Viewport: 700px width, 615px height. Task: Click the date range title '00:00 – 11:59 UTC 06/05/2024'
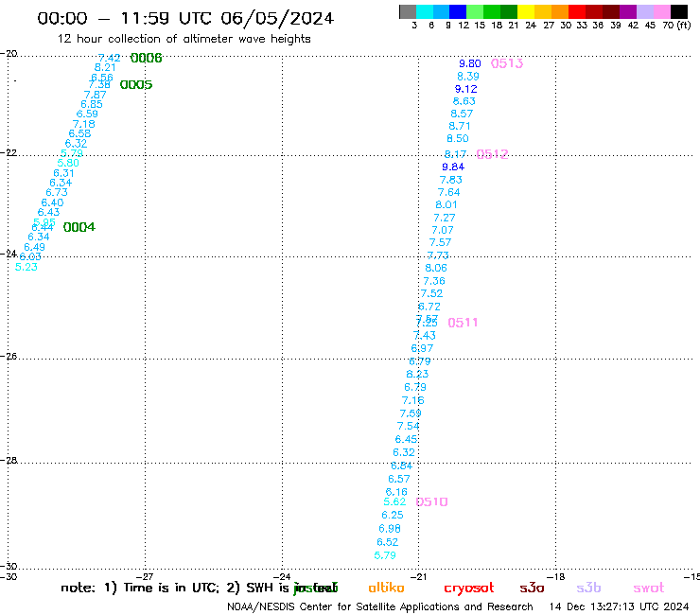[x=185, y=18]
